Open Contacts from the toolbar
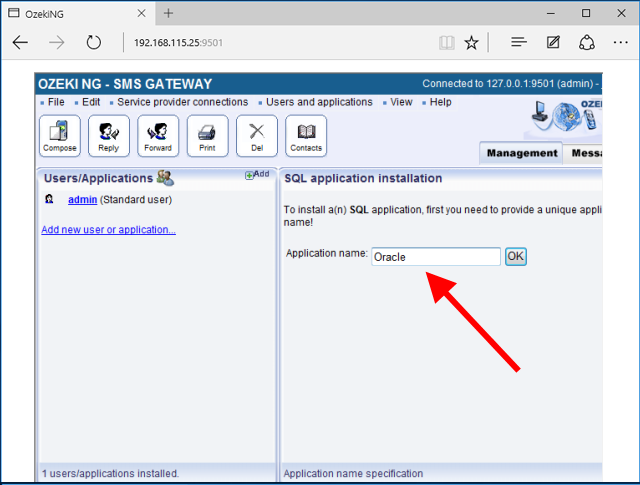Viewport: 640px width, 485px height. click(306, 135)
